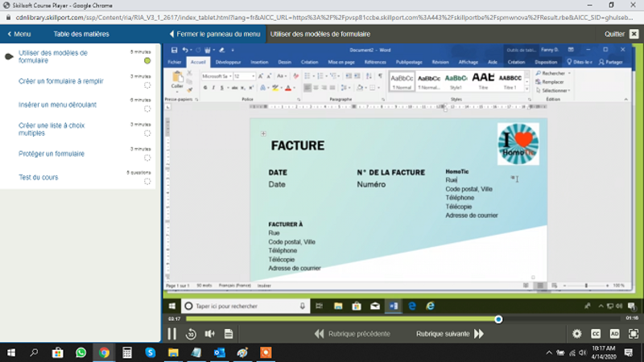Open the font name combo box

217,76
